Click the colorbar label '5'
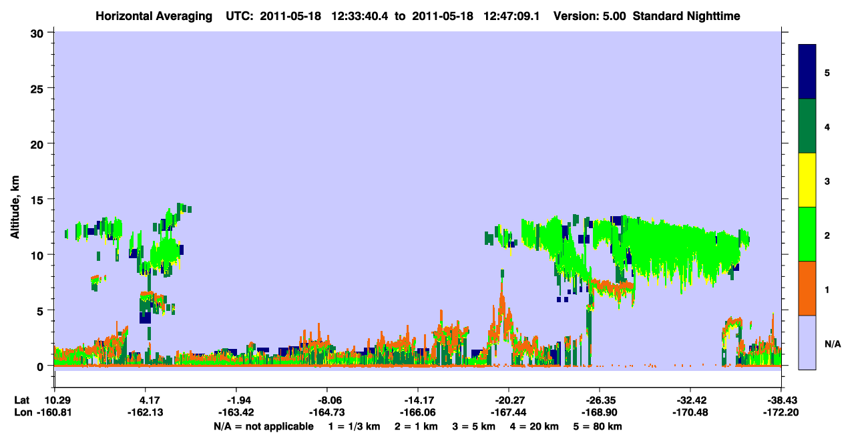 tap(827, 72)
